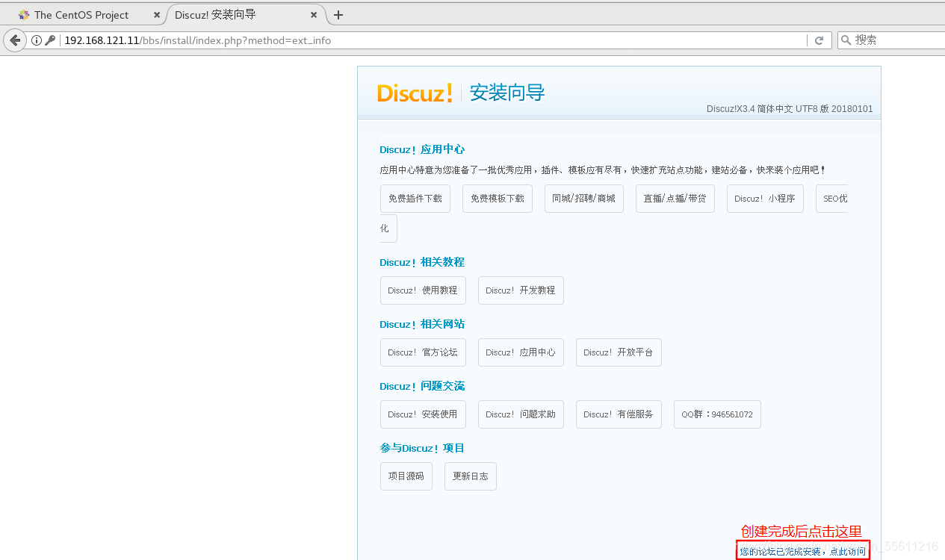Open site information icon in address bar
Screen dimensions: 945x560
[x=36, y=40]
